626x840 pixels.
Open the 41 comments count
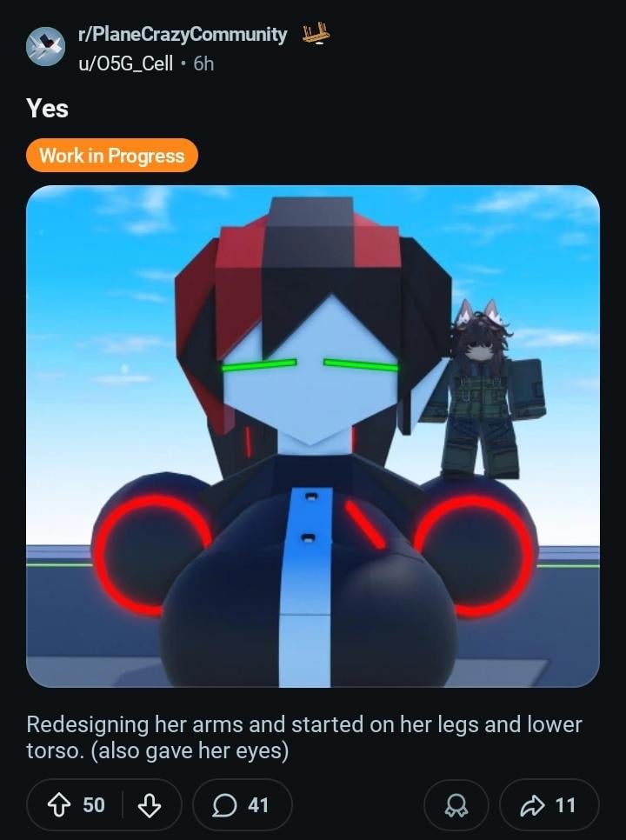coord(257,804)
